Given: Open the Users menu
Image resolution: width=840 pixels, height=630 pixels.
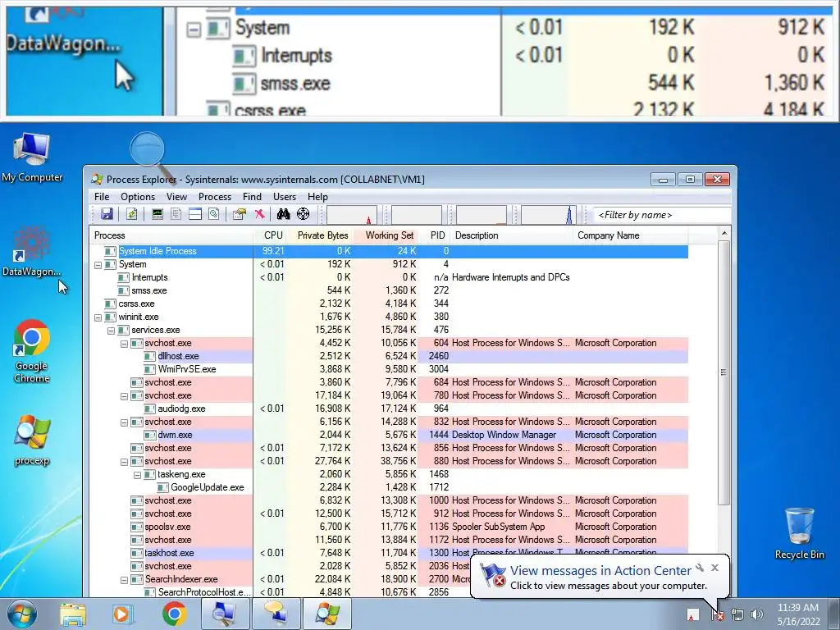Looking at the screenshot, I should [285, 197].
